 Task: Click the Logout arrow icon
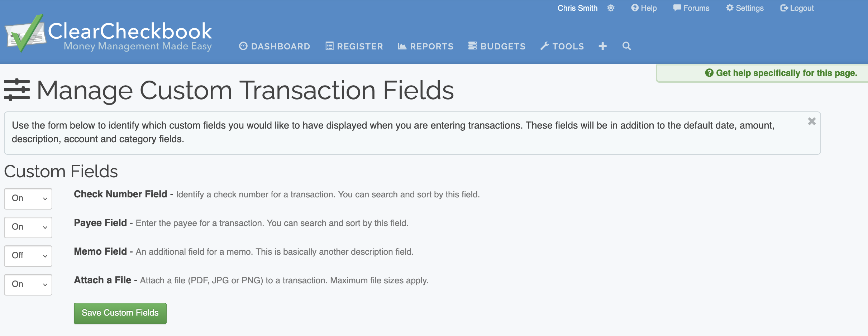click(784, 8)
